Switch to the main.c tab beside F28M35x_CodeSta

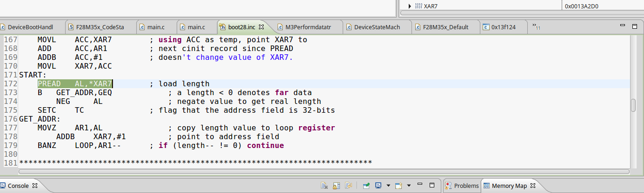156,27
